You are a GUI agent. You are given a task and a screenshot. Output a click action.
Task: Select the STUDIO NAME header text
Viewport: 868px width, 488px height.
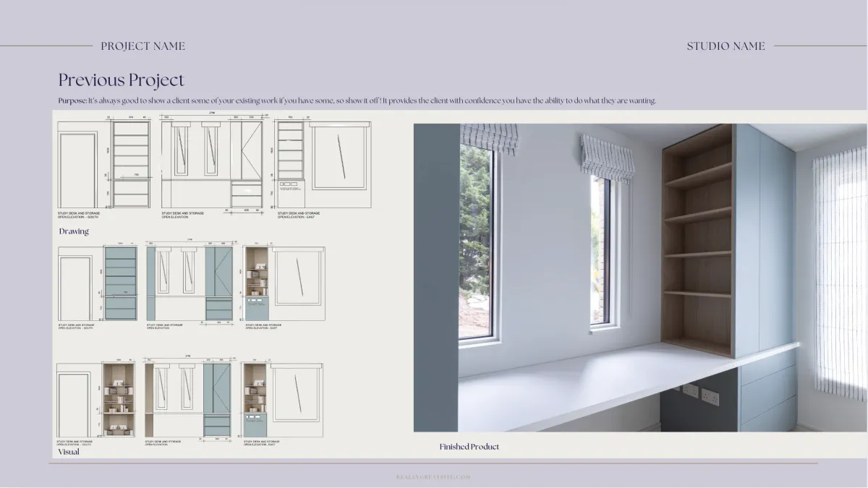click(726, 46)
